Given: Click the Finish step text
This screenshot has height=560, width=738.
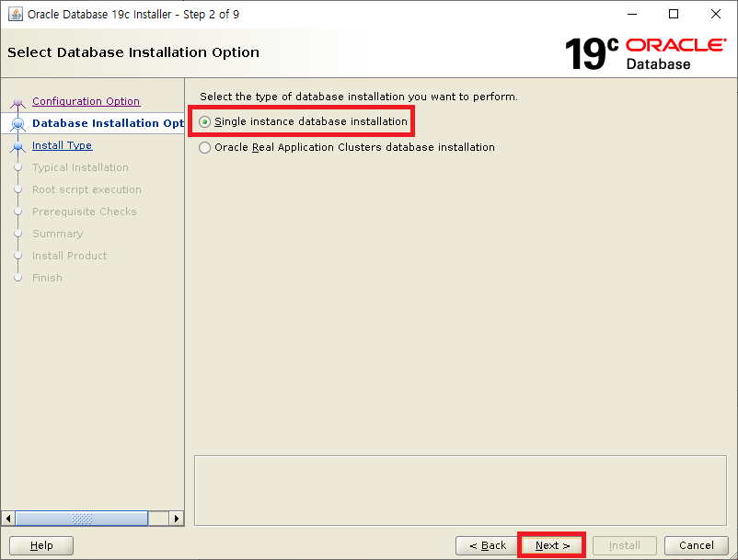Looking at the screenshot, I should pyautogui.click(x=47, y=278).
